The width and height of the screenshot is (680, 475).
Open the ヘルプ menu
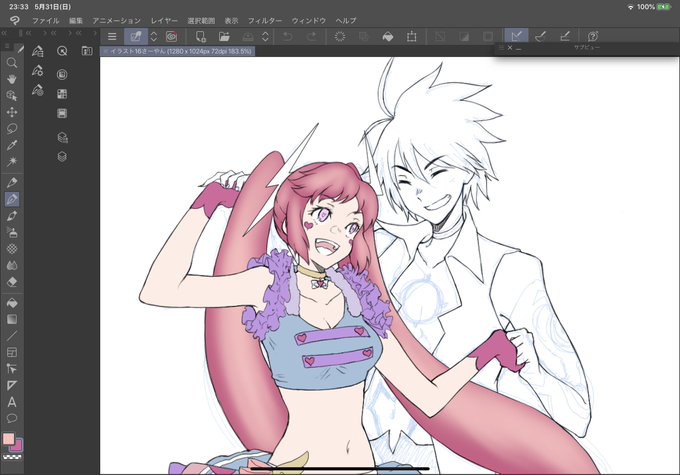[346, 20]
